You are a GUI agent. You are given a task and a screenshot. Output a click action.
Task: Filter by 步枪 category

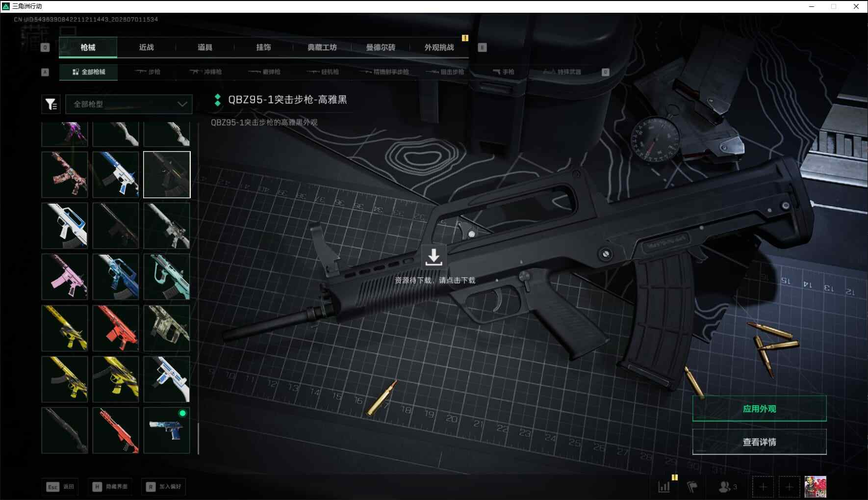(148, 72)
